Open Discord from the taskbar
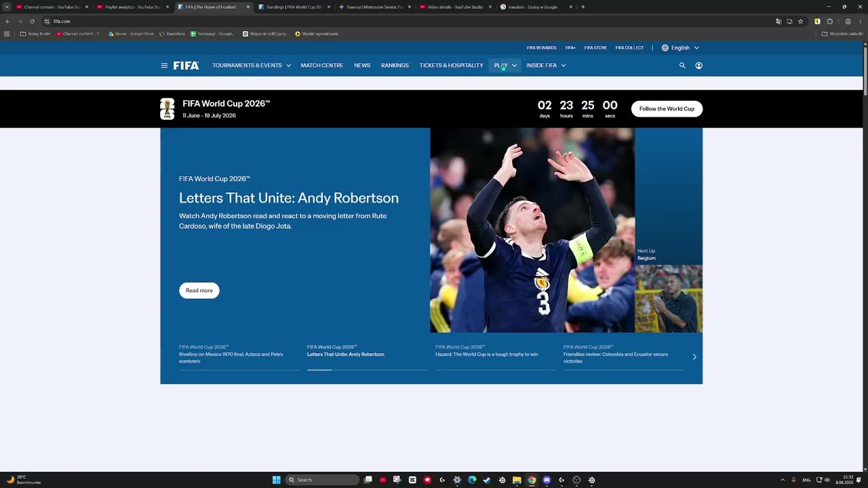 point(547,480)
